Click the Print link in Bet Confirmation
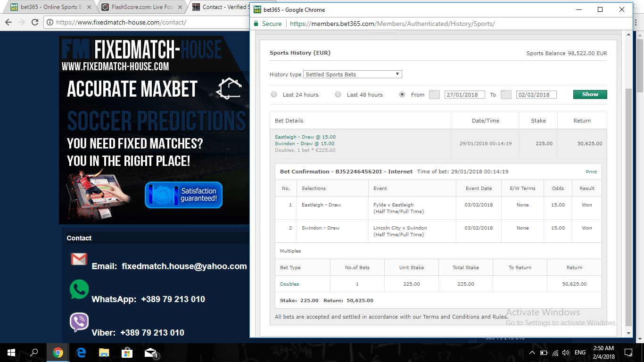Screen dimensions: 644x362 591,172
